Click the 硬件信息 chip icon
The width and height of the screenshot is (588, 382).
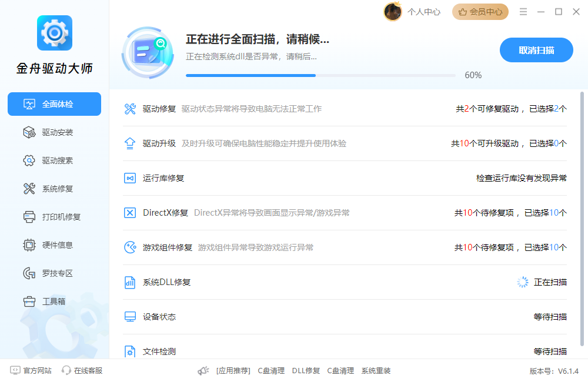(29, 245)
